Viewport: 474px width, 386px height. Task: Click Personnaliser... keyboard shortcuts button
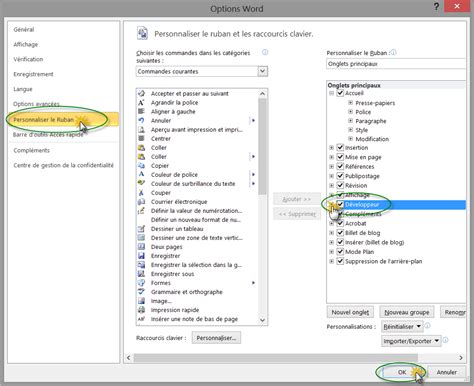click(x=216, y=338)
